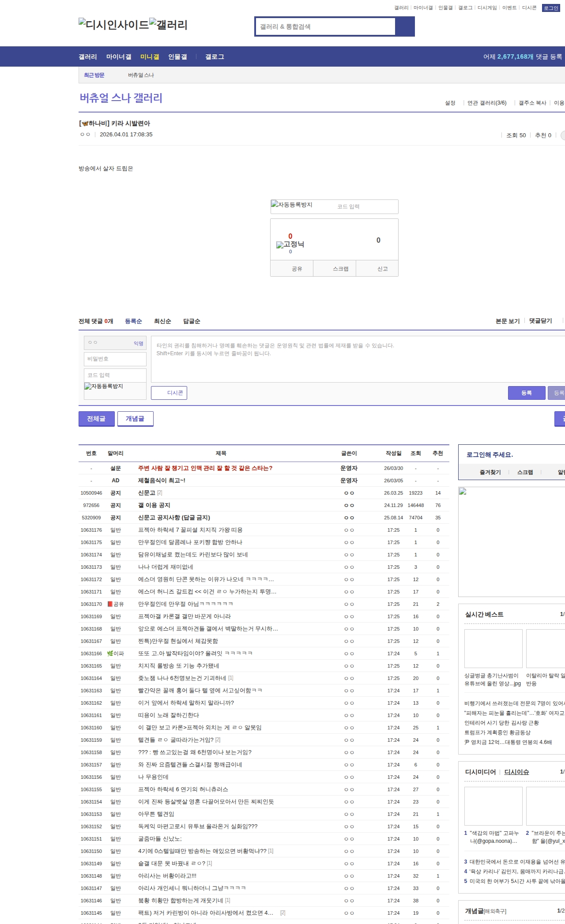Switch to the 개념글 tab
This screenshot has width=565, height=924.
(x=135, y=419)
